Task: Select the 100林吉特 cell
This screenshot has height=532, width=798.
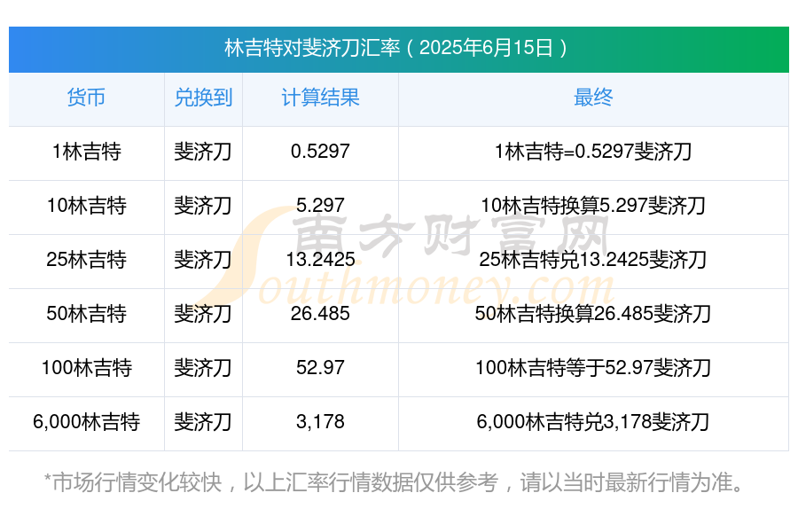Action: tap(87, 368)
